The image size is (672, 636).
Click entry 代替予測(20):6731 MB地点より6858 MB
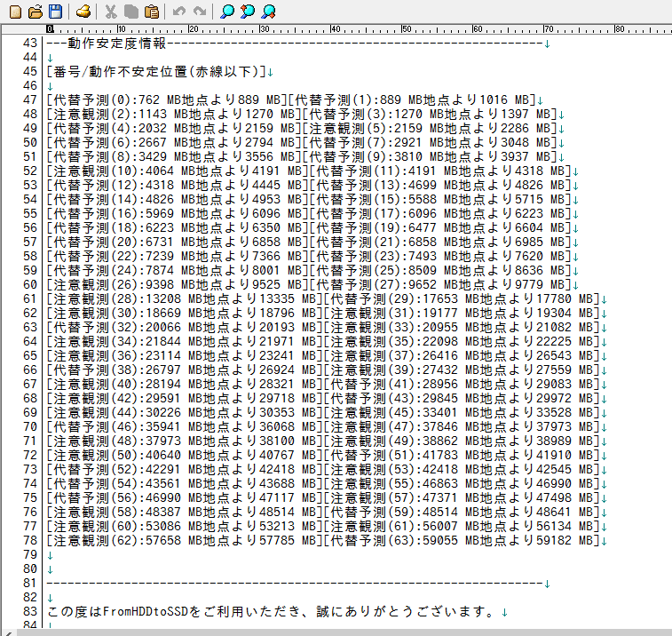click(178, 242)
